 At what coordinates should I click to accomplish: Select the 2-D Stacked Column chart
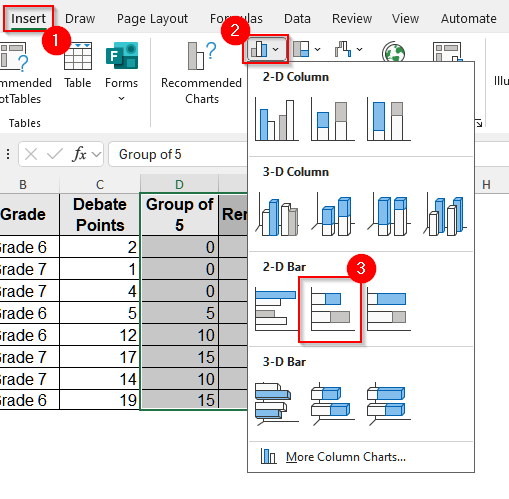pos(333,119)
